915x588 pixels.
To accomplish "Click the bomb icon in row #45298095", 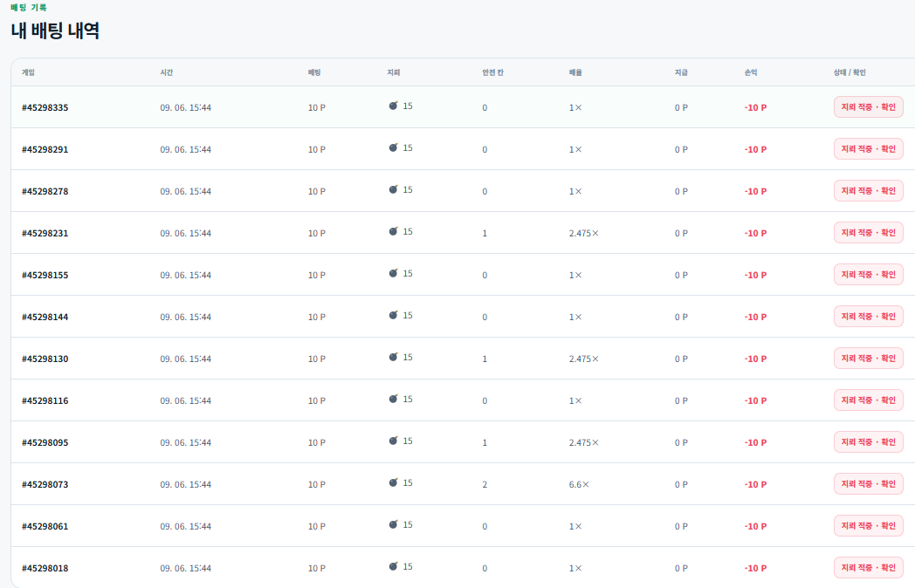I will point(393,441).
